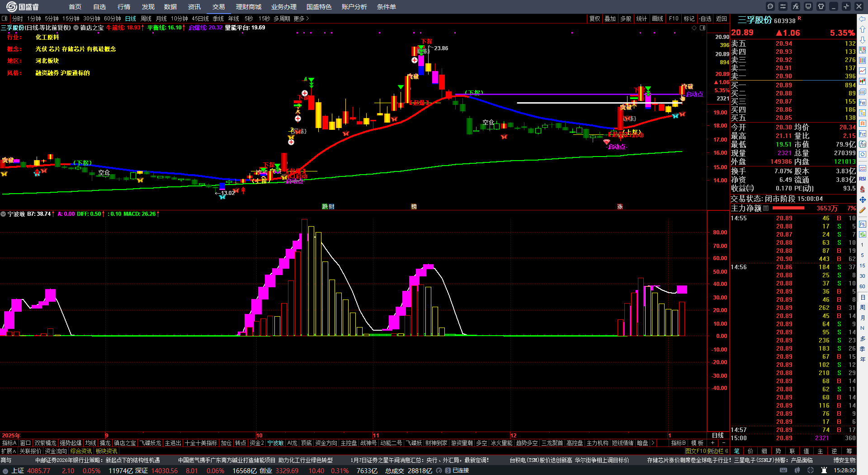Viewport: 868px width, 475px height.
Task: Toggle the 多股 multi-stock view
Action: pyautogui.click(x=626, y=19)
